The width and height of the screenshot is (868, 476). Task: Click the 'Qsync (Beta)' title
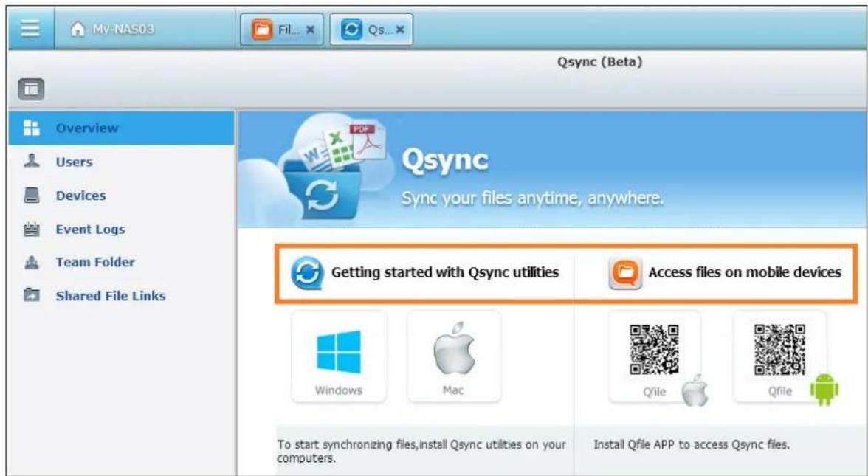coord(600,62)
